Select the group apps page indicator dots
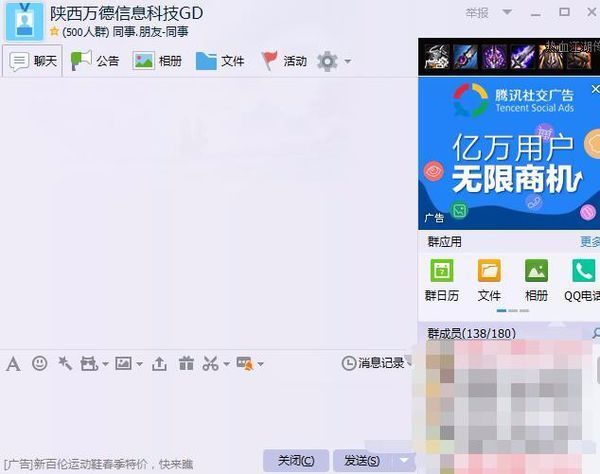The height and width of the screenshot is (474, 600). click(513, 311)
